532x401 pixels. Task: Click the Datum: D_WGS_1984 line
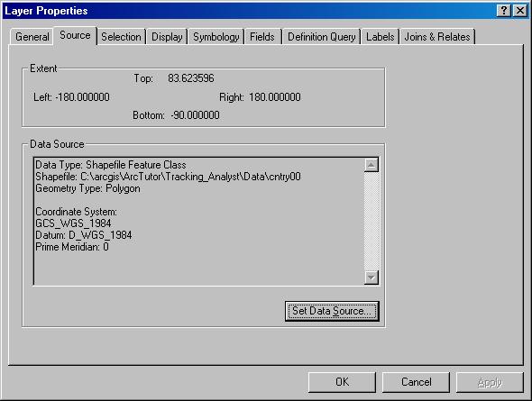pos(84,235)
